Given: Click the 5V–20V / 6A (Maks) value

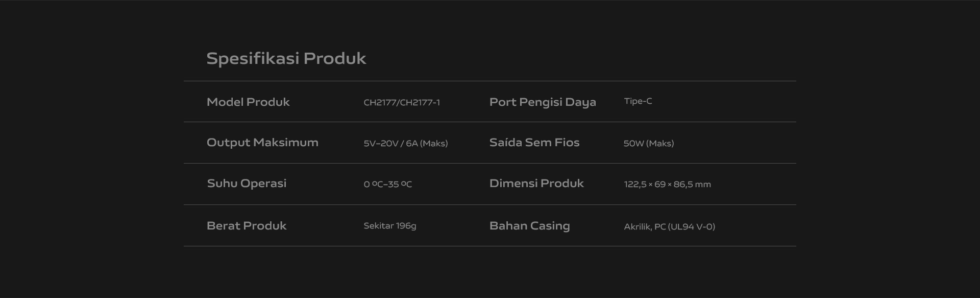Looking at the screenshot, I should [406, 144].
